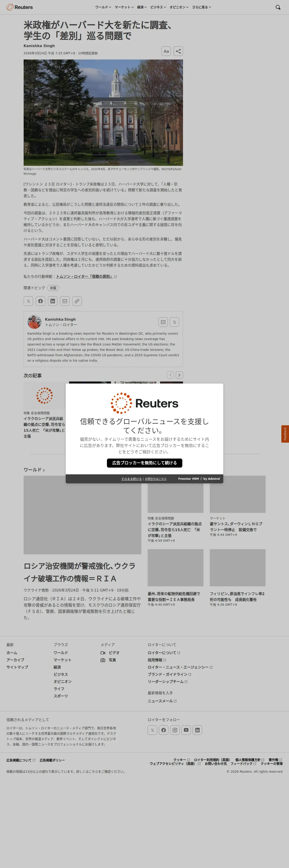Go to アーカイブ in footer

pyautogui.click(x=15, y=660)
